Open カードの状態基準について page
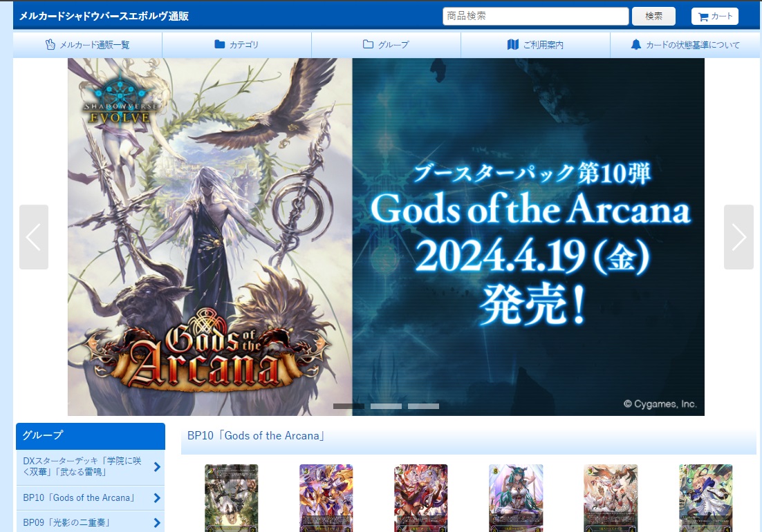This screenshot has width=762, height=532. coord(685,45)
